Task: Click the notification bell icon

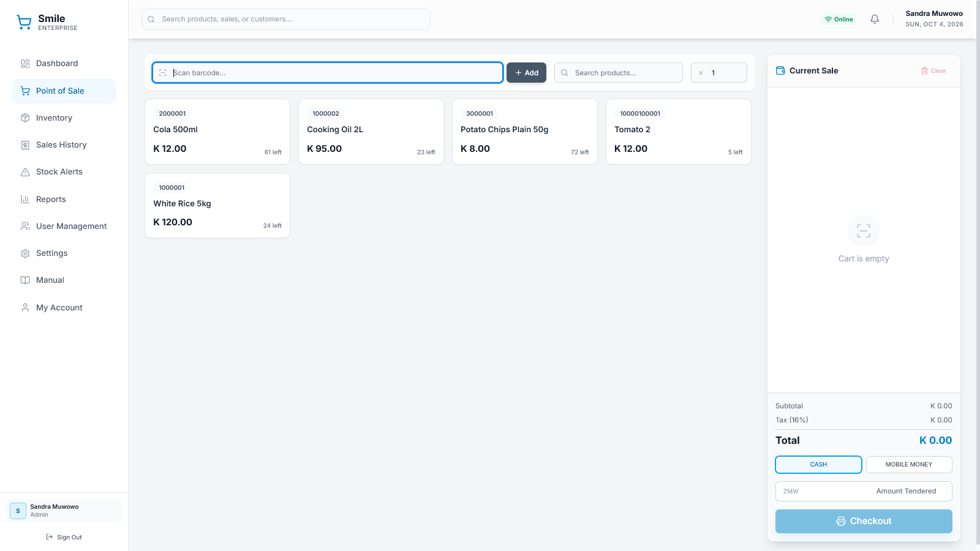Action: [875, 19]
